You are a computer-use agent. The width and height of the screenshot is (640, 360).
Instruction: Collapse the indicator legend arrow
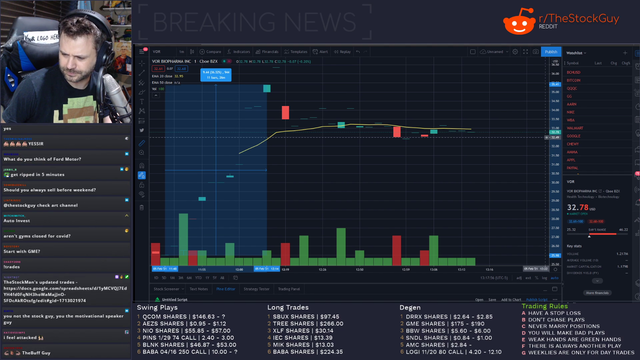tap(156, 95)
